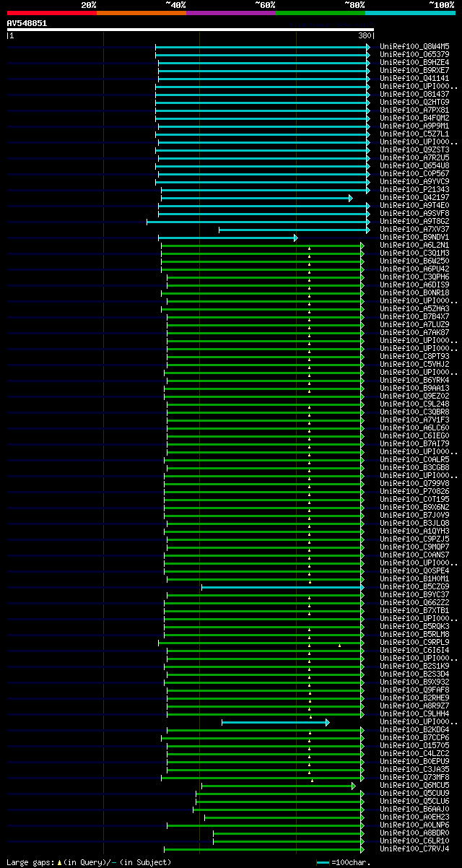This screenshot has width=462, height=868.
Task: Click the query name AV548851
Action: coord(27,23)
